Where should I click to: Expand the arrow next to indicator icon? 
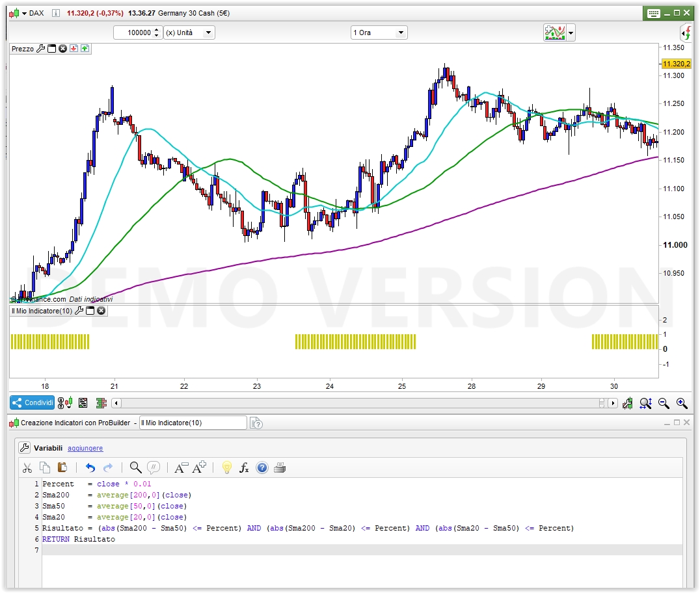pos(571,33)
